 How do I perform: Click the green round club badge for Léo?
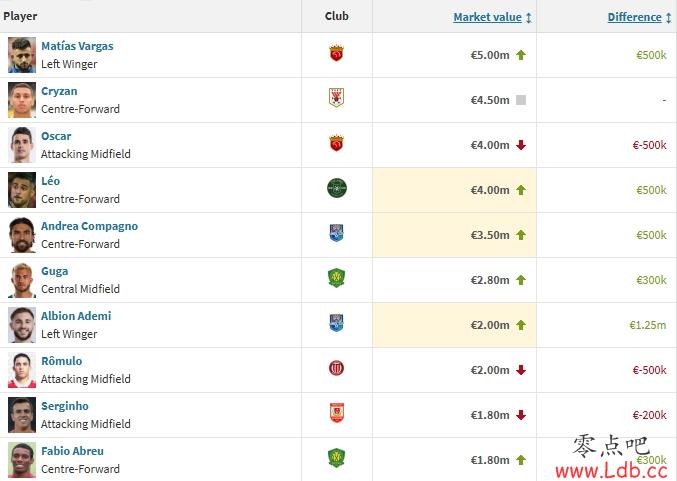point(337,188)
